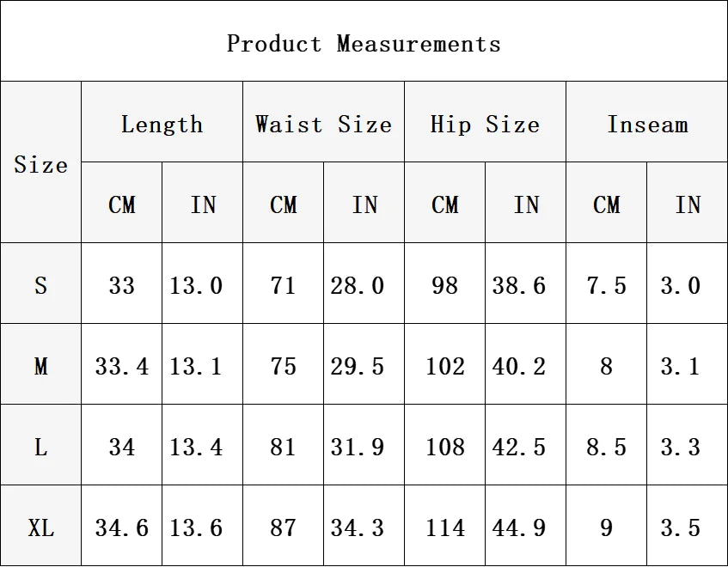
Task: Select the 81 waist centimeter cell
Action: 283,447
